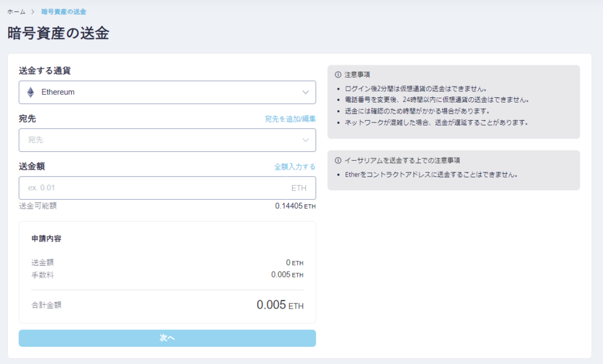Click the 申請内容 heading

coord(47,239)
